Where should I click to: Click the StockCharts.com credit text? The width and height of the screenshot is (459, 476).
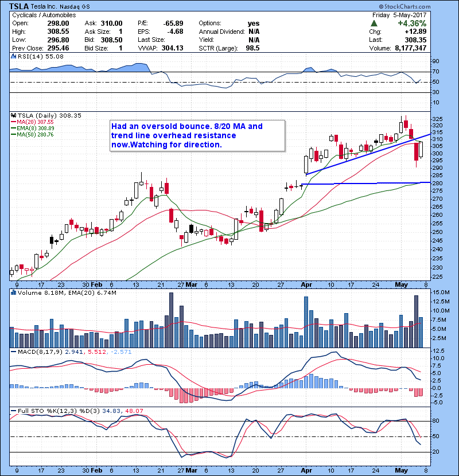pos(405,6)
